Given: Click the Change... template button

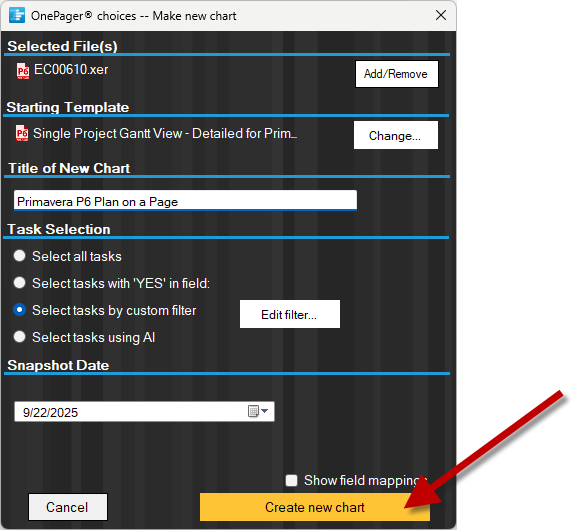Looking at the screenshot, I should pyautogui.click(x=395, y=135).
